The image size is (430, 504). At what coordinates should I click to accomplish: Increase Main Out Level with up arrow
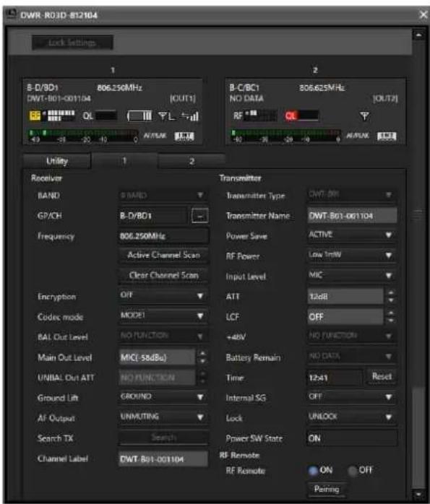pos(202,354)
